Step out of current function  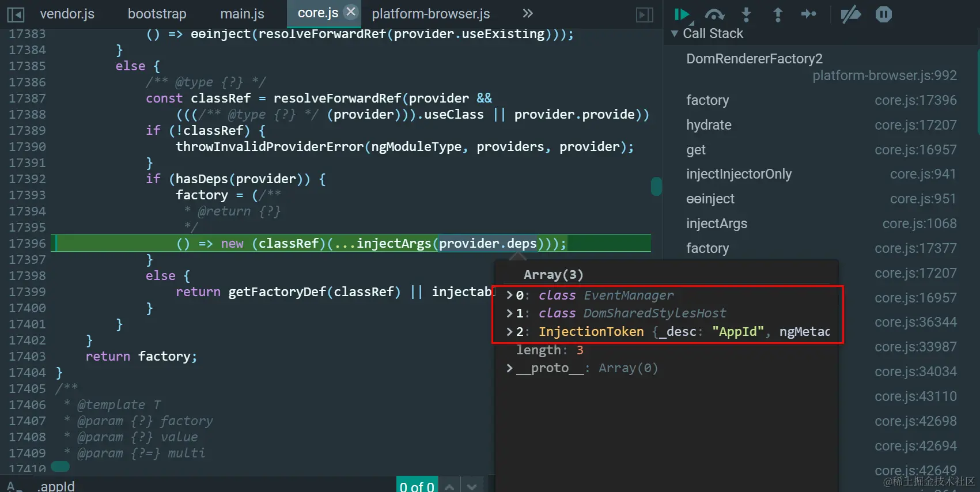coord(778,14)
